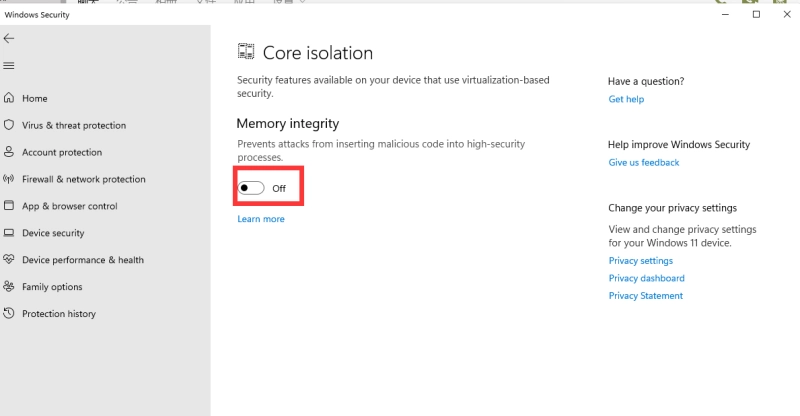This screenshot has height=416, width=800.
Task: Click the Family options people icon
Action: 9,286
